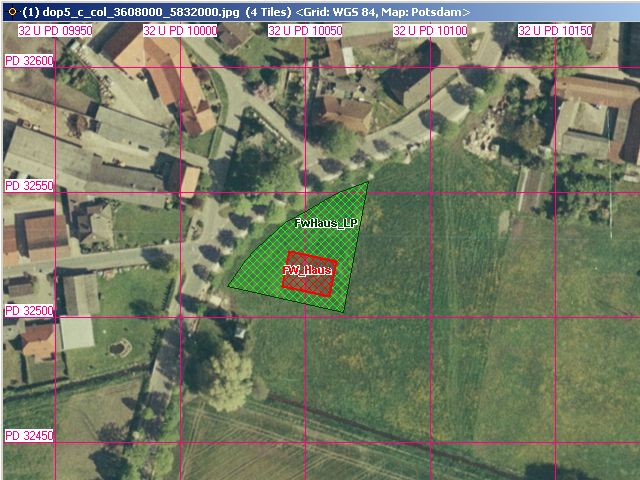This screenshot has width=640, height=480.
Task: Click the FW_Haus label text
Action: point(307,270)
